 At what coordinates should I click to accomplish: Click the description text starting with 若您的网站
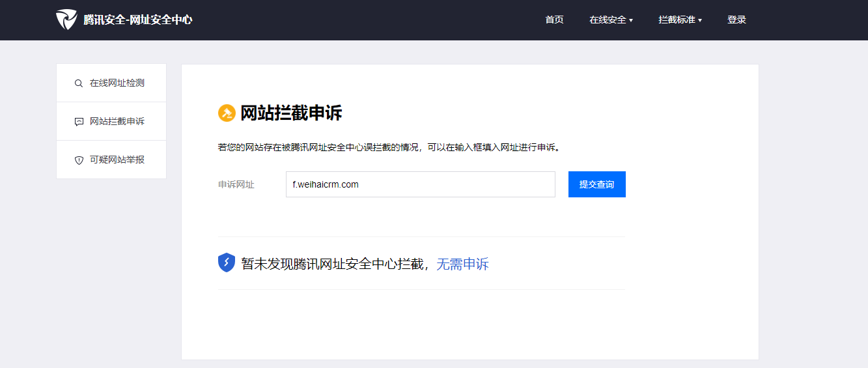pyautogui.click(x=389, y=147)
